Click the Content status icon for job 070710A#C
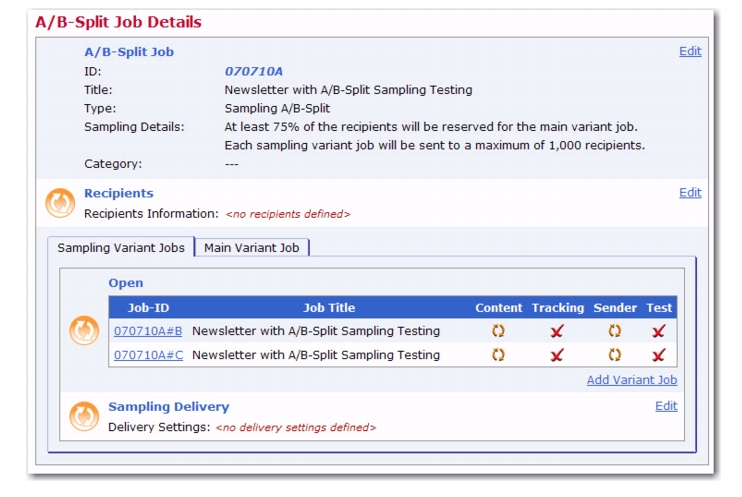The width and height of the screenshot is (742, 497). (498, 355)
